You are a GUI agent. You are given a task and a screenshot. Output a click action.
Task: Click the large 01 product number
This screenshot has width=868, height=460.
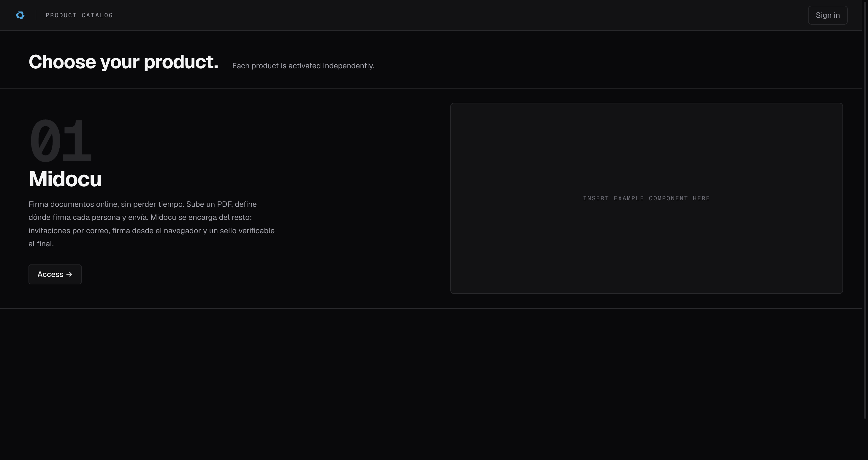coord(61,141)
